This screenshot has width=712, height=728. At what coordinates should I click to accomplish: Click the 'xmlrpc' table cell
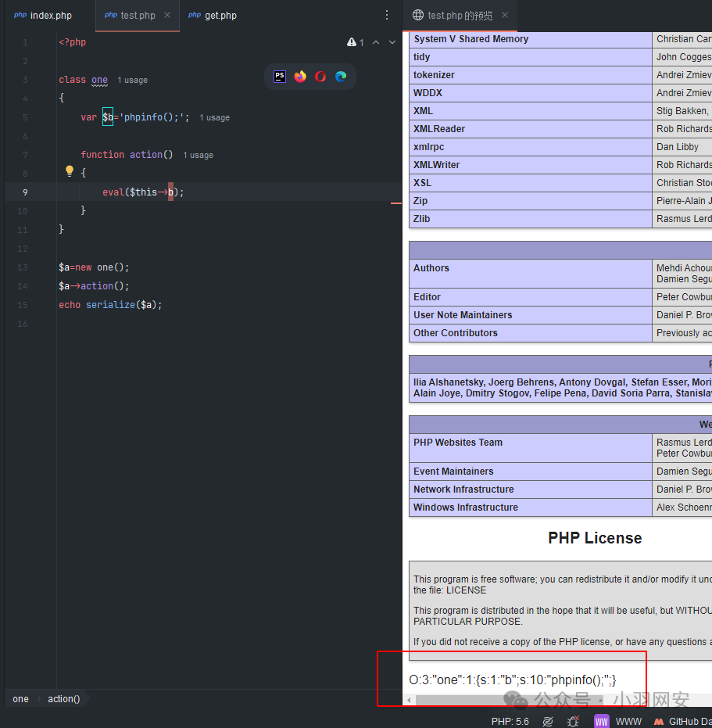point(531,147)
